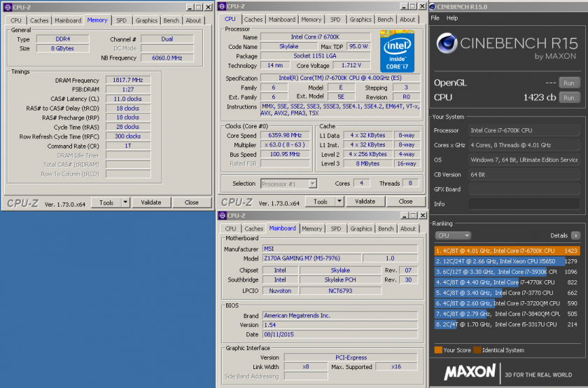Open Bench tab in the CPU window
This screenshot has height=388, width=588.
pyautogui.click(x=385, y=20)
